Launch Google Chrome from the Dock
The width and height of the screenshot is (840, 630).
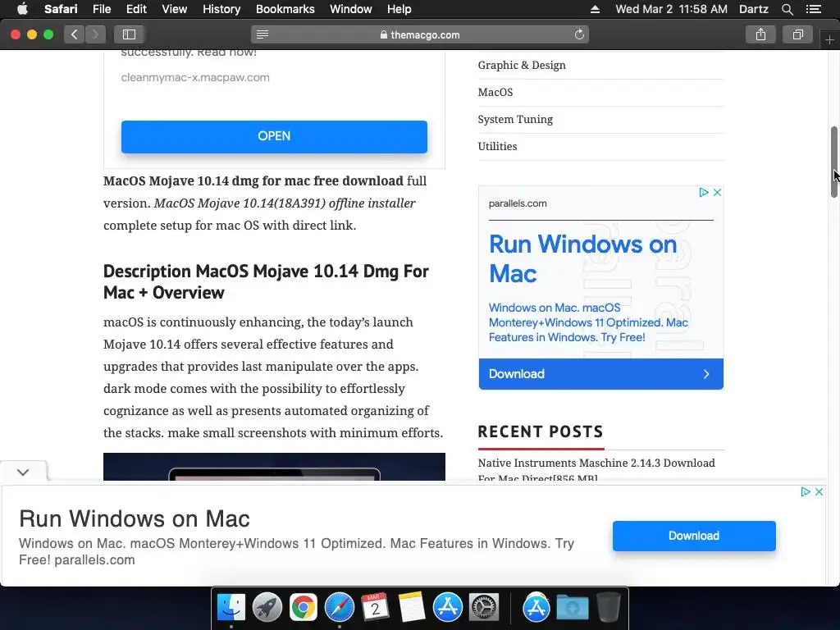(304, 608)
